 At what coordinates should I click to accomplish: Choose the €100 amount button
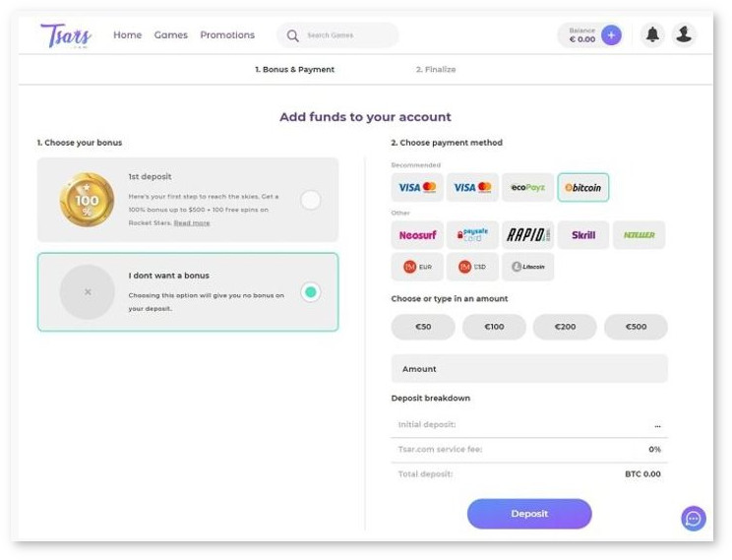494,327
